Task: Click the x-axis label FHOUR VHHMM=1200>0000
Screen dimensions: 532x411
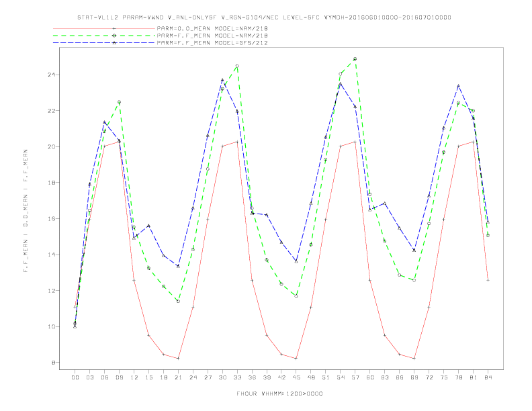Action: tap(279, 394)
